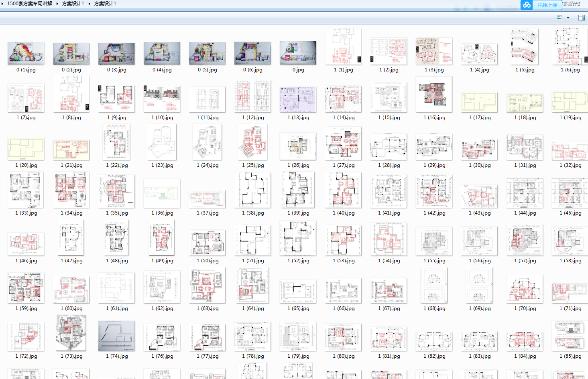
Task: Select the 1 (49).jpg thumbnail
Action: click(x=162, y=237)
